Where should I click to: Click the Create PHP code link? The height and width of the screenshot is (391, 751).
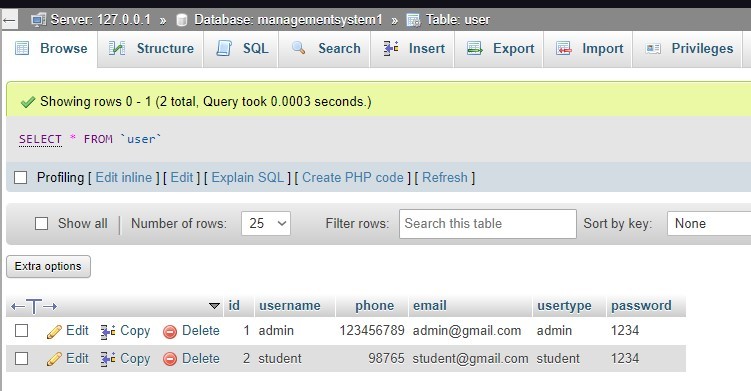[353, 178]
